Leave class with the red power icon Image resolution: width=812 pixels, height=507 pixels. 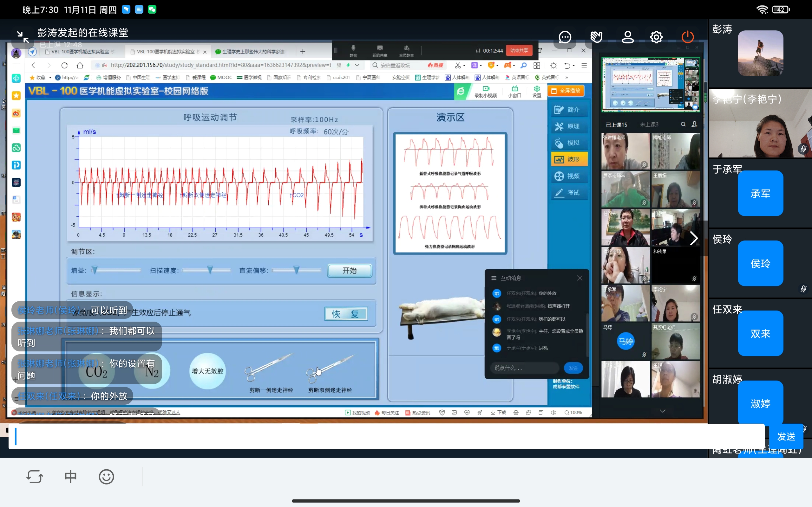pyautogui.click(x=688, y=37)
